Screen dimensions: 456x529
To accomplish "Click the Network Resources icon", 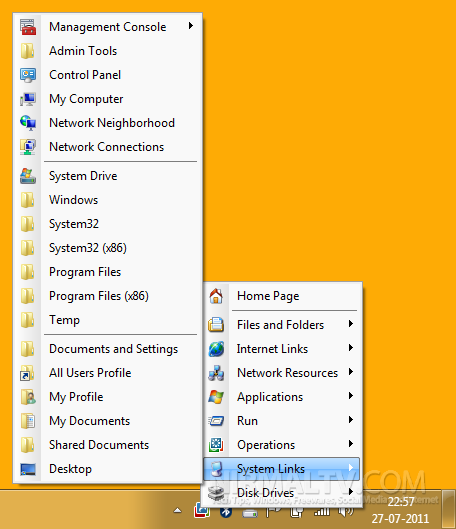I will 216,373.
